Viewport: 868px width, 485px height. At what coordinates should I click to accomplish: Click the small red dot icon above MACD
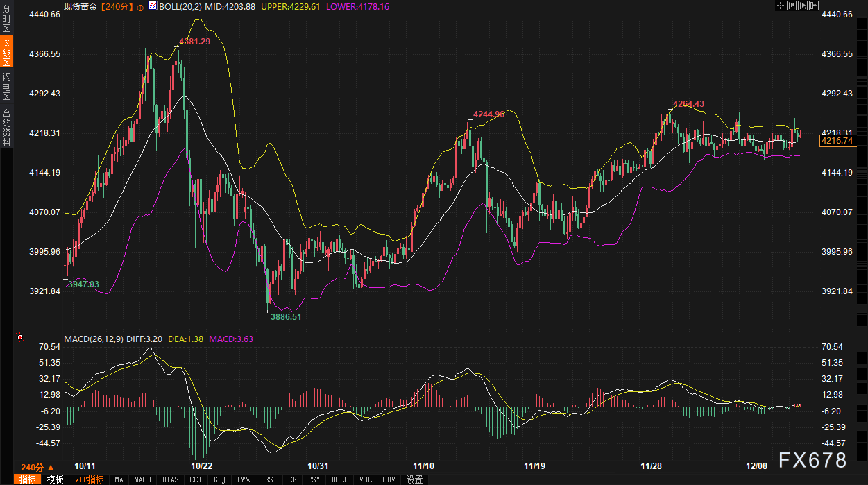coord(20,338)
